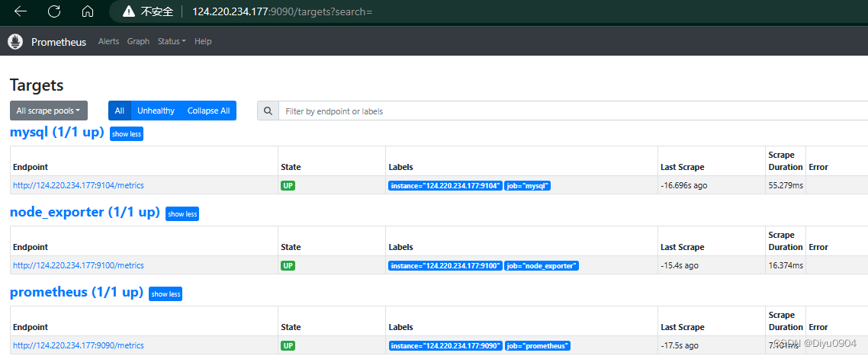Collapse prometheus pool with show less
Image resolution: width=868 pixels, height=356 pixels.
[x=166, y=294]
